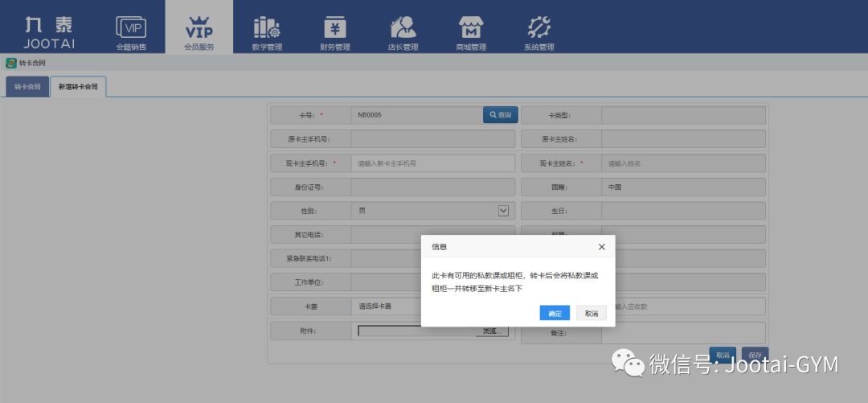Open the 教学管理 books icon
The image size is (868, 403).
(x=267, y=27)
